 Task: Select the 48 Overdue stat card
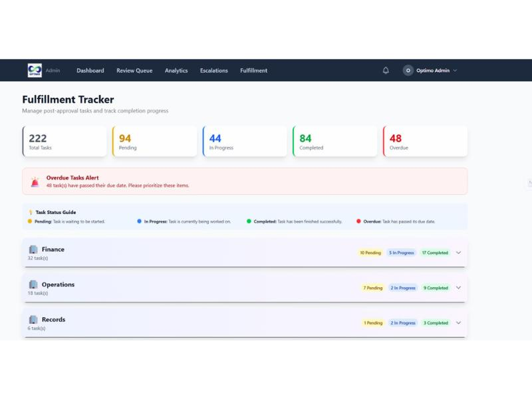[425, 142]
